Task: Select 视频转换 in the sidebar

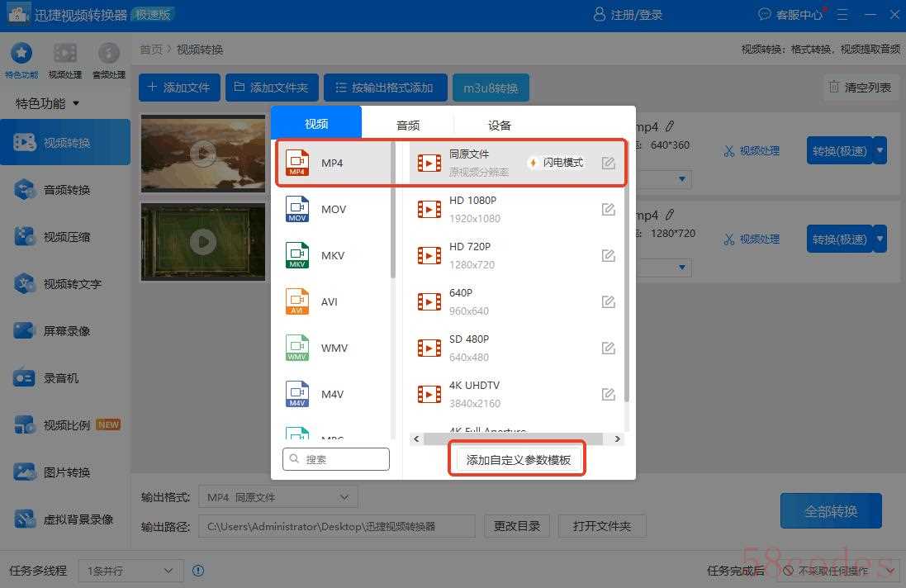Action: (x=65, y=143)
